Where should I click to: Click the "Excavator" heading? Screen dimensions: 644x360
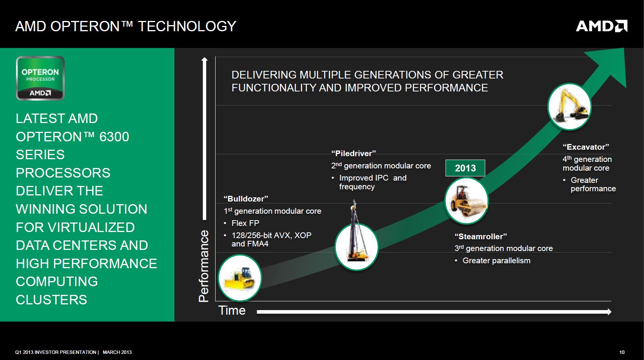point(586,147)
